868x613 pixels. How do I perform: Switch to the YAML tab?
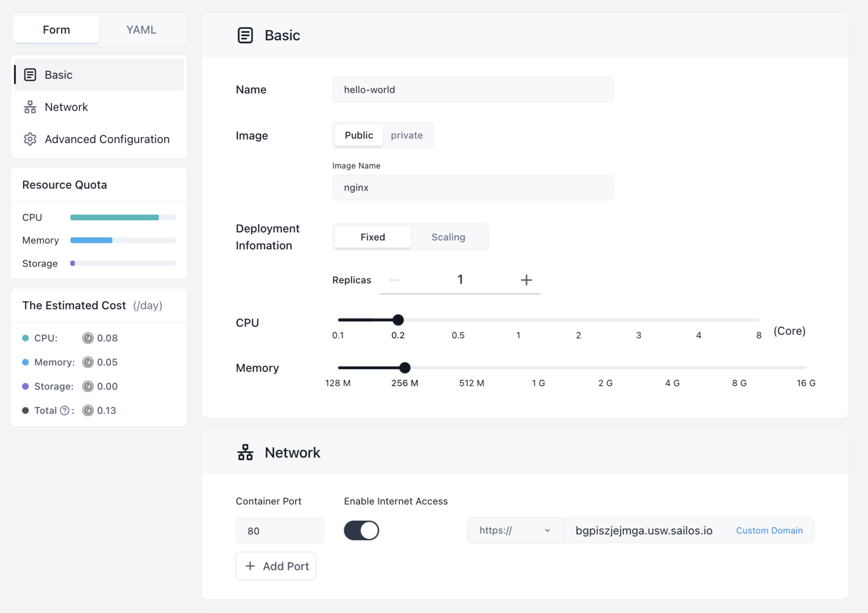point(141,30)
